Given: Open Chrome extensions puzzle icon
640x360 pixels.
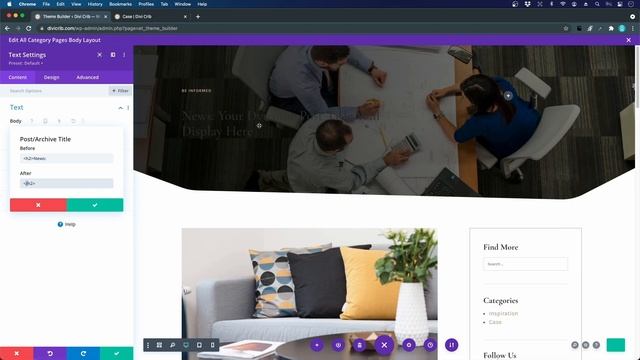Looking at the screenshot, I should point(611,28).
